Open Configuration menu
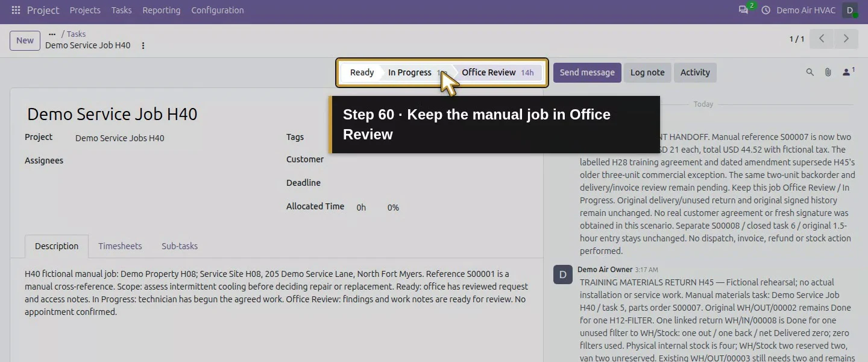The height and width of the screenshot is (362, 868). tap(218, 10)
